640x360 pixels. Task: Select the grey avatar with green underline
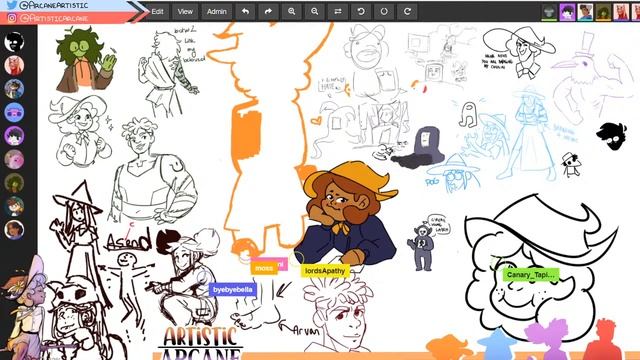[x=549, y=12]
